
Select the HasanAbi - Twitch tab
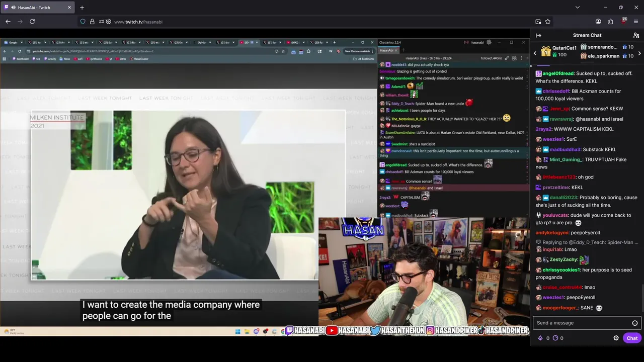[x=38, y=8]
